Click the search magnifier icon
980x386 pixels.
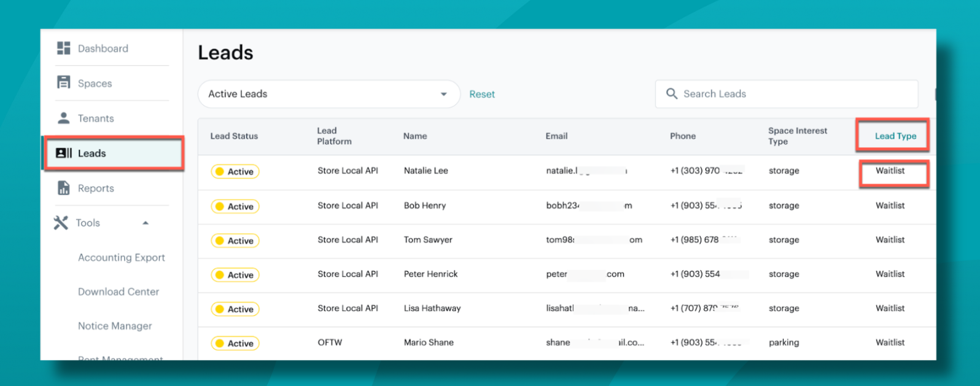pos(672,93)
